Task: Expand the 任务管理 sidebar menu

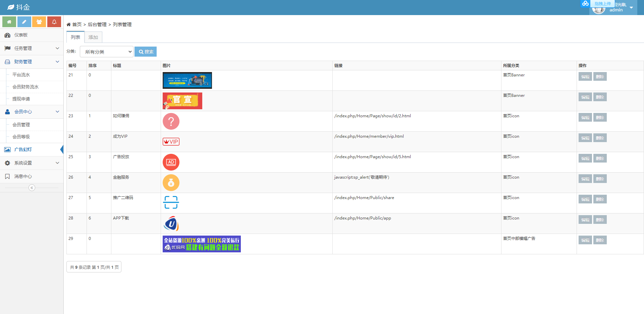Action: click(32, 48)
